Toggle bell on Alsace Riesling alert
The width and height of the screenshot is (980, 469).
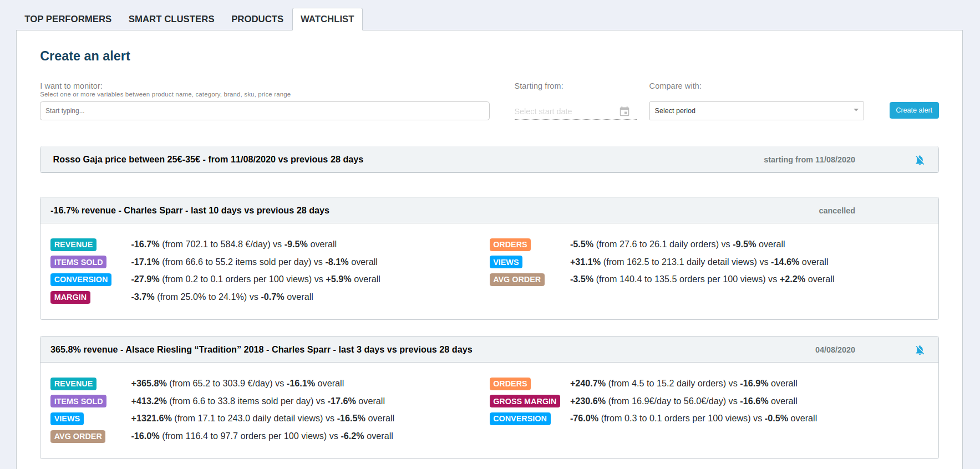(919, 350)
